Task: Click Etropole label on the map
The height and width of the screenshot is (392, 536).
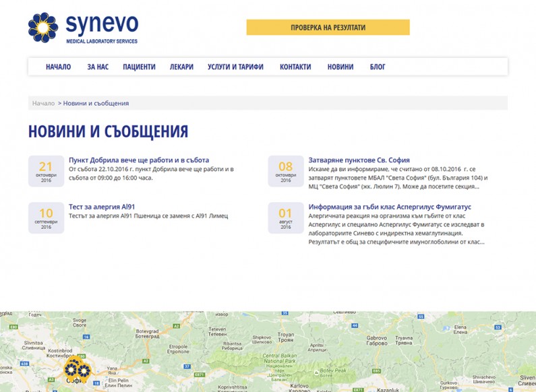Action: click(x=178, y=349)
